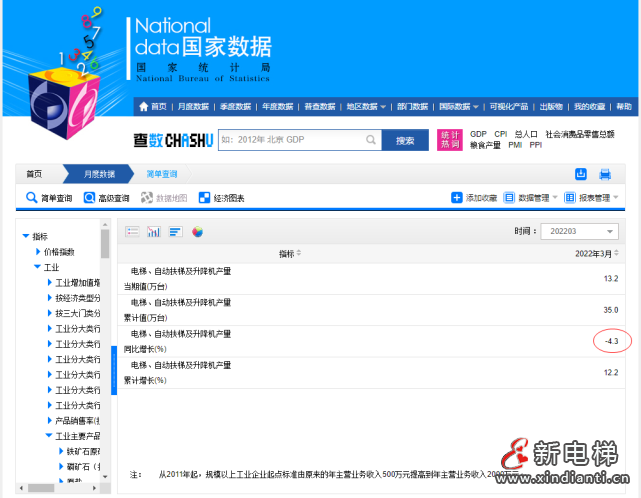
Task: Switch to the pie chart view
Action: [x=198, y=232]
